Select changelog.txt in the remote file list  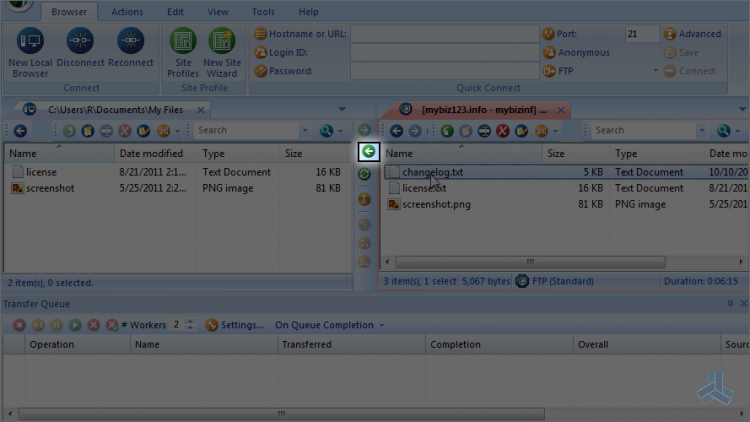pyautogui.click(x=432, y=172)
